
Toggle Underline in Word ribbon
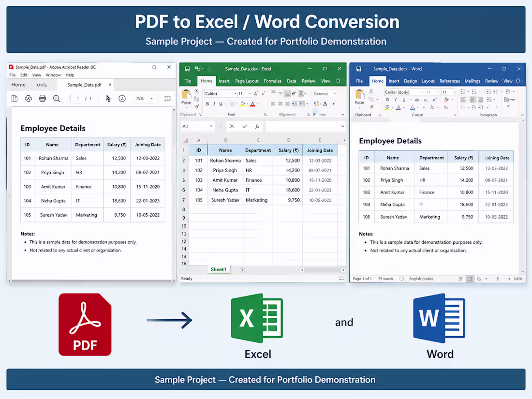[x=404, y=100]
